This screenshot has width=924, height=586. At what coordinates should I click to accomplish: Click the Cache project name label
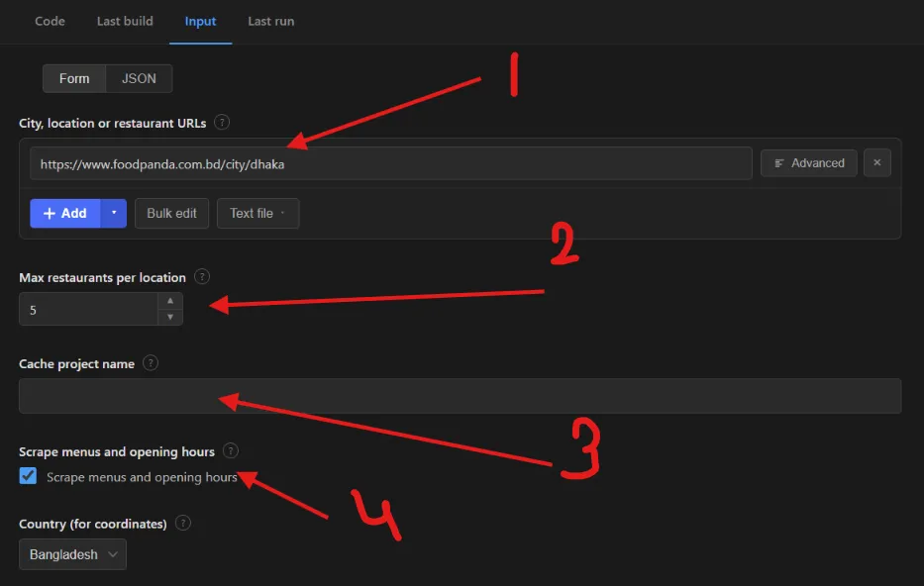tap(76, 364)
